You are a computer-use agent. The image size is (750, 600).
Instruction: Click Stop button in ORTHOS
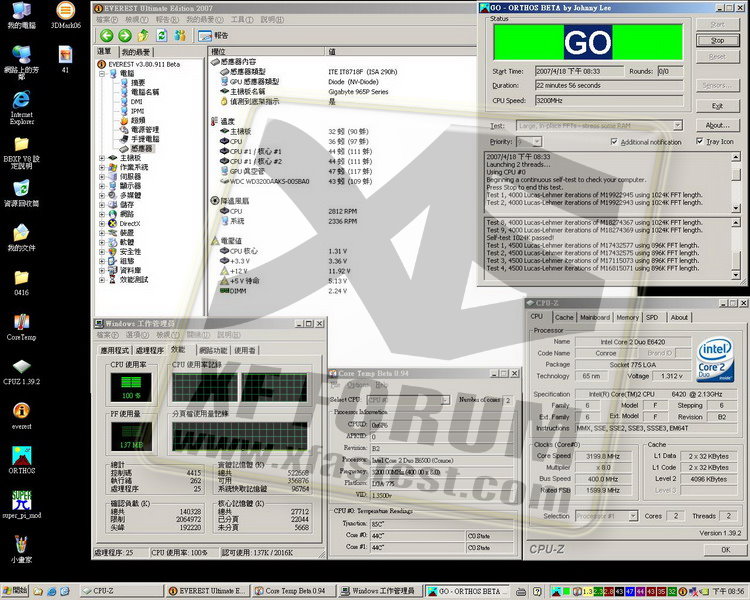point(717,40)
